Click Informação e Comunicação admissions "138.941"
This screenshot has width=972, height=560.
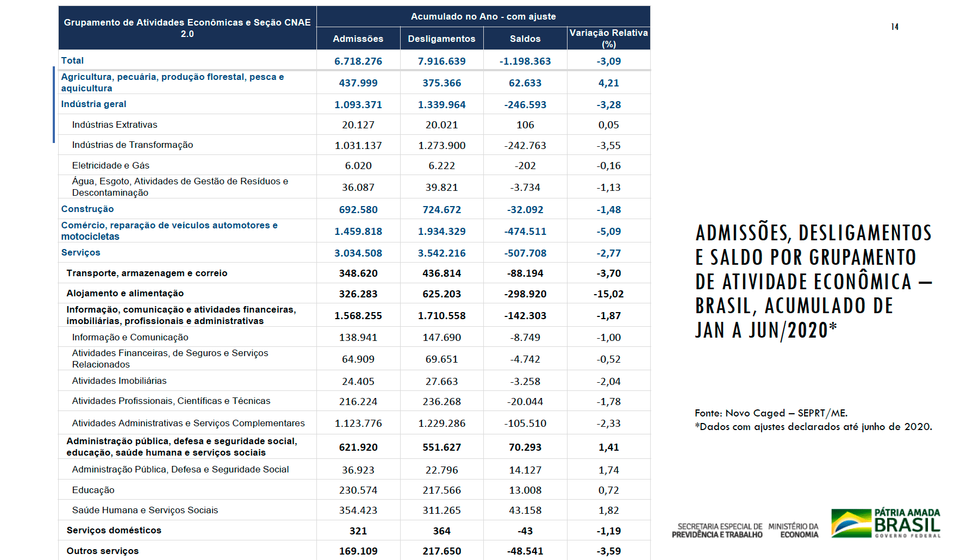358,338
